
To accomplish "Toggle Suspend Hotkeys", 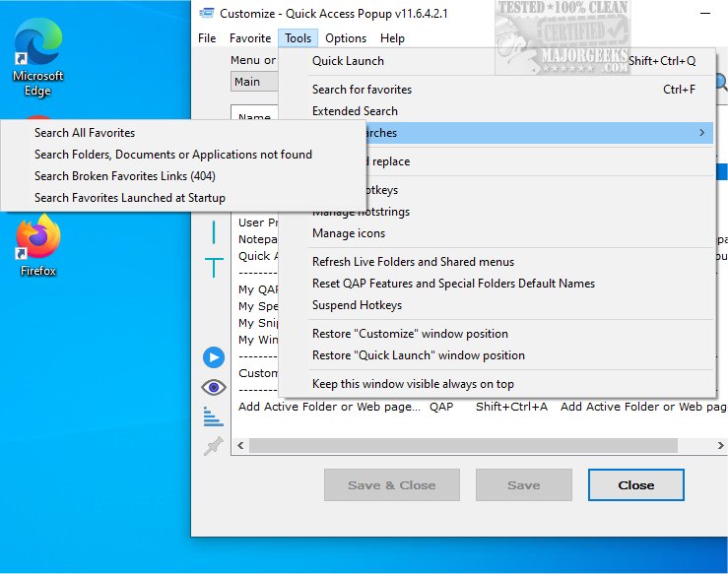I will coord(496,305).
